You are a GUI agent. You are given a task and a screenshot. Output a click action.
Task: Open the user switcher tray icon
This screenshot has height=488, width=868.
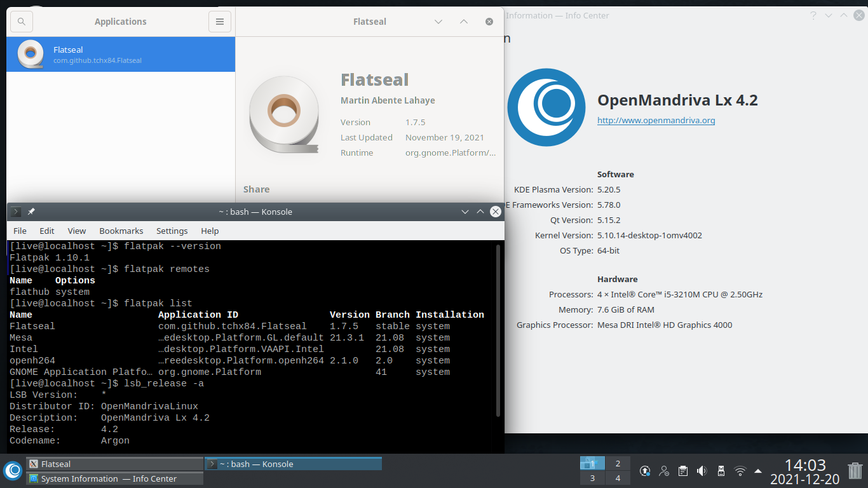coord(663,470)
